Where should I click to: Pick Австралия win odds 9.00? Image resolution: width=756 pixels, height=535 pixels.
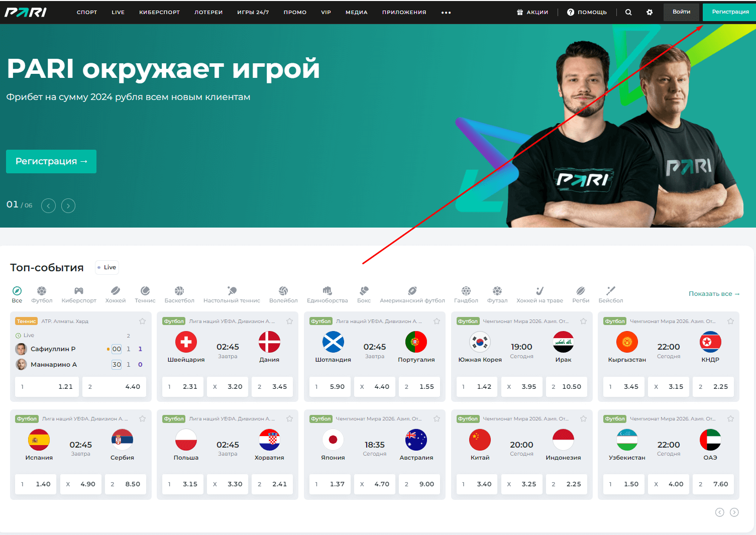(x=419, y=484)
